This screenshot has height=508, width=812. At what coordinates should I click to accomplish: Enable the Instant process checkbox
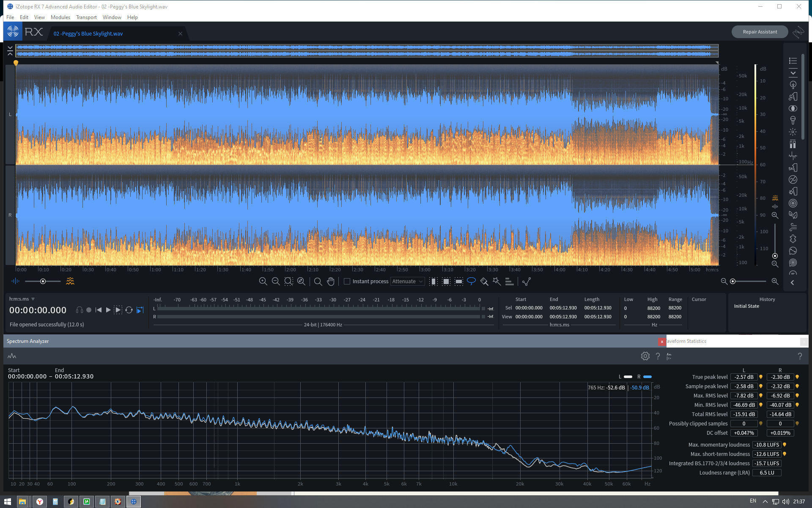click(x=347, y=281)
